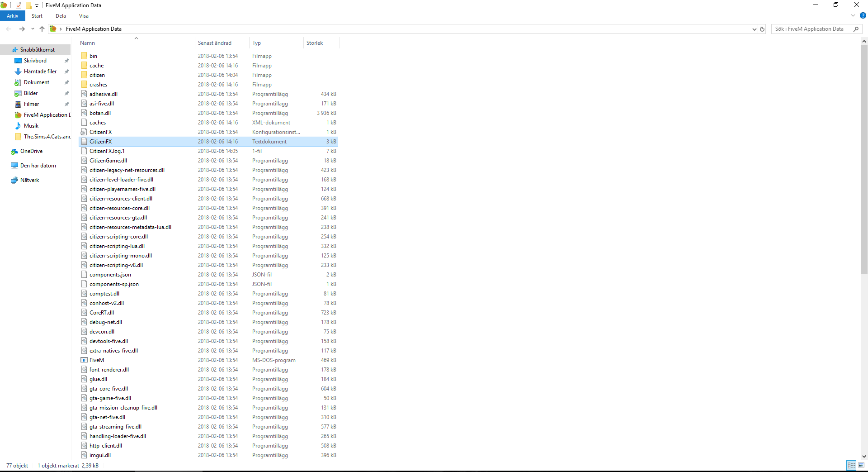Image resolution: width=868 pixels, height=472 pixels.
Task: Go up one folder level arrow
Action: point(42,29)
